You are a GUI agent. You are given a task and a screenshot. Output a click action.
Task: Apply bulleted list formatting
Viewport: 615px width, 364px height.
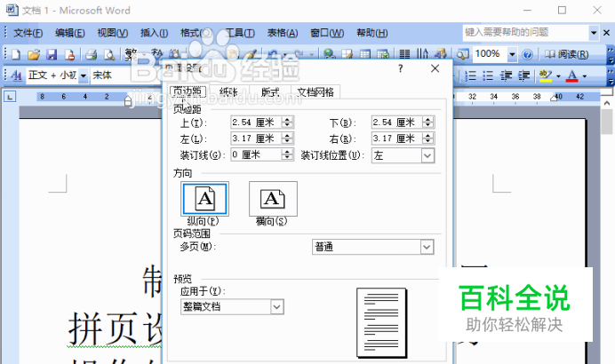coord(488,75)
